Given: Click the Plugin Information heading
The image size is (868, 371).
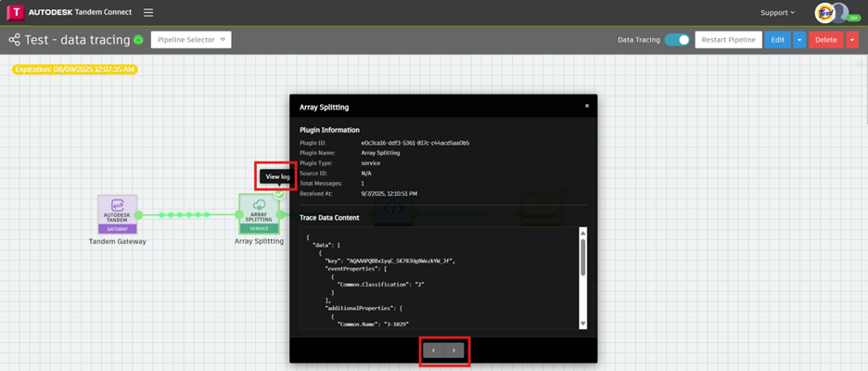Looking at the screenshot, I should coord(329,130).
